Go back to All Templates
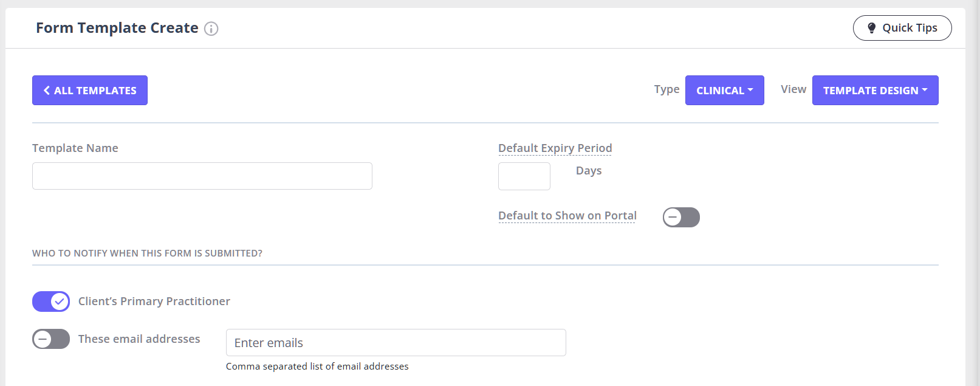 pyautogui.click(x=90, y=90)
